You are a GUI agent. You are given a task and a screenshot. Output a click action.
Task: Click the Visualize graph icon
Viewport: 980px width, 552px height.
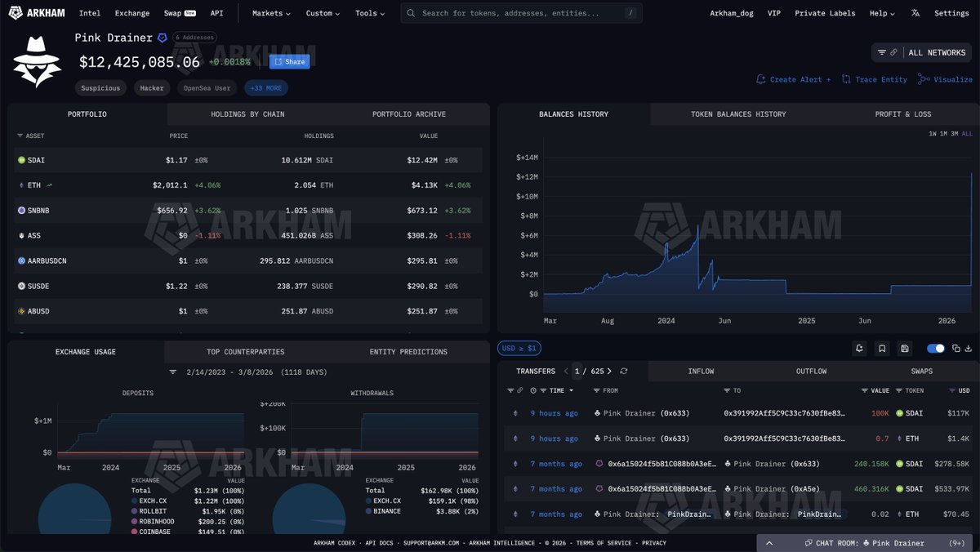924,79
